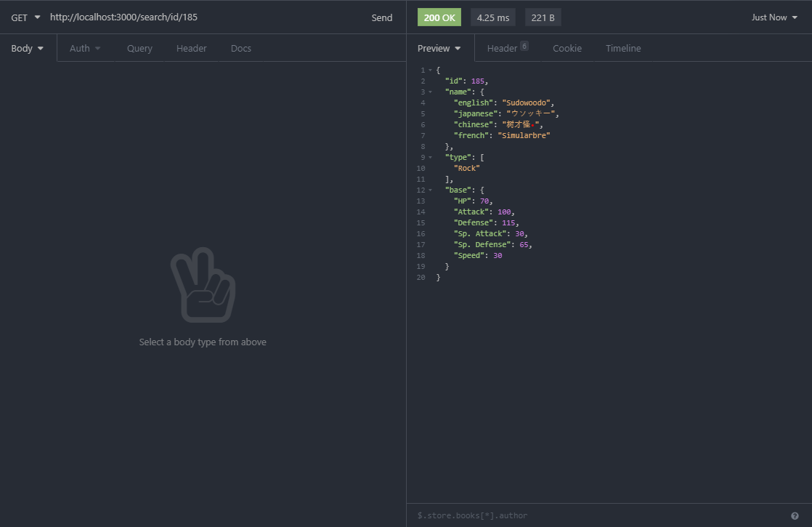This screenshot has width=812, height=527.
Task: Send the request
Action: coord(381,17)
